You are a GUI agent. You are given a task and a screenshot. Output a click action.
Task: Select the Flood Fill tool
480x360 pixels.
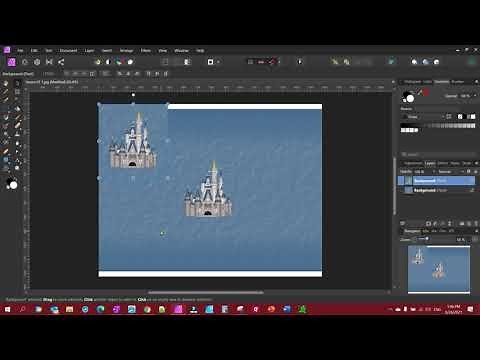pyautogui.click(x=17, y=109)
